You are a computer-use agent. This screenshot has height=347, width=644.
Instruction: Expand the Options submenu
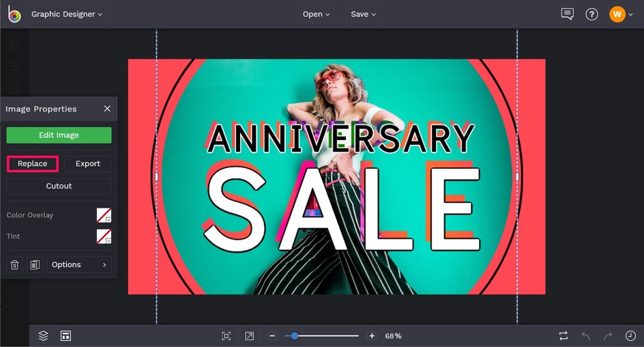[79, 265]
